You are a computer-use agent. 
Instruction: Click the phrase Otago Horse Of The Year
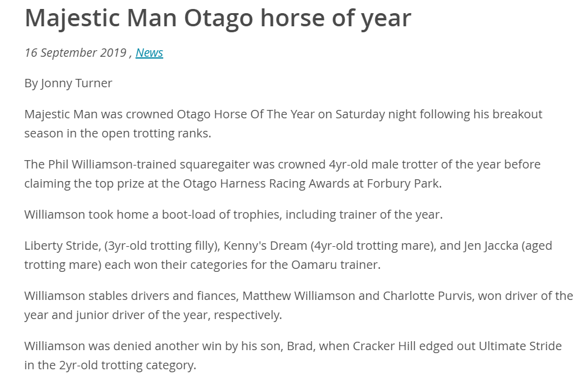coord(246,114)
